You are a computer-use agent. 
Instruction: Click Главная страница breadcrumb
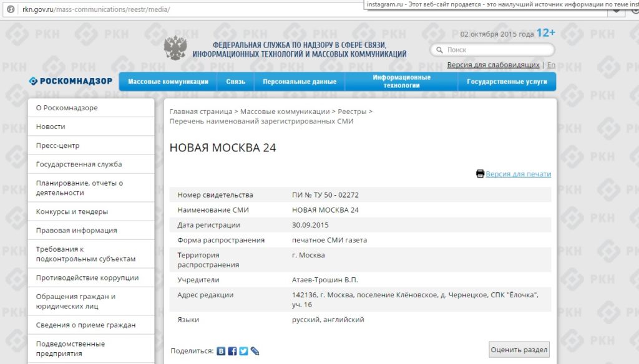(200, 112)
